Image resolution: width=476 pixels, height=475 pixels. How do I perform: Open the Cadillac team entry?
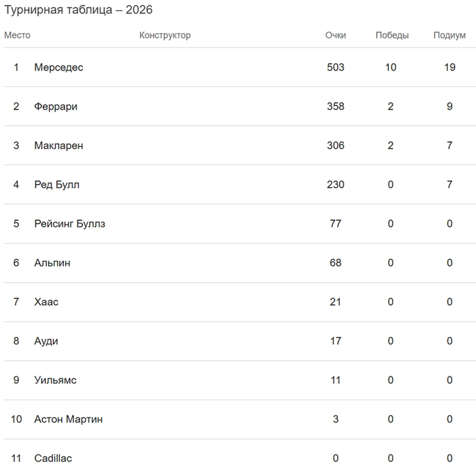pos(53,459)
